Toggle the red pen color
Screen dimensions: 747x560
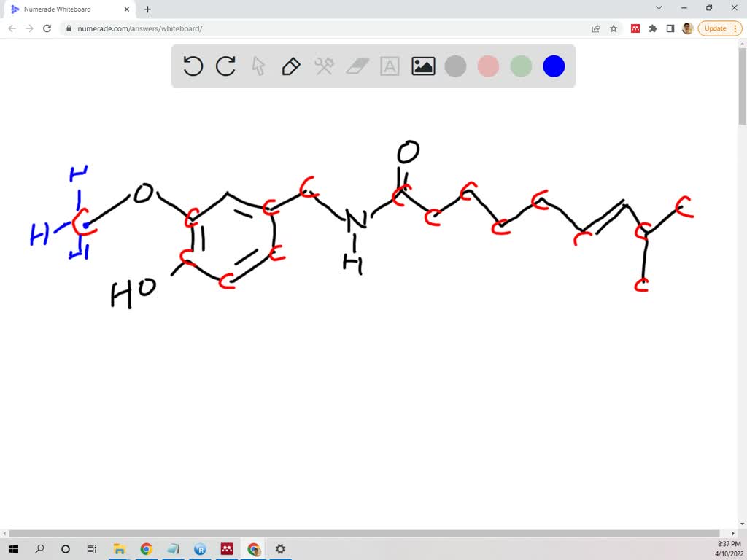[x=487, y=66]
